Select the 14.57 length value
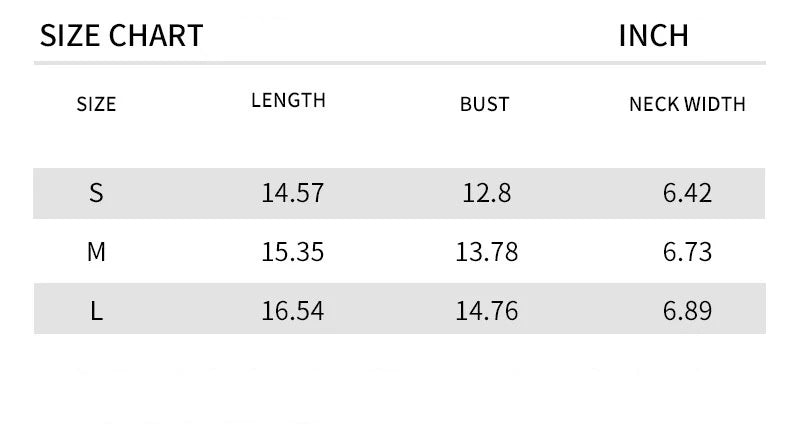This screenshot has width=790, height=448. tap(293, 193)
